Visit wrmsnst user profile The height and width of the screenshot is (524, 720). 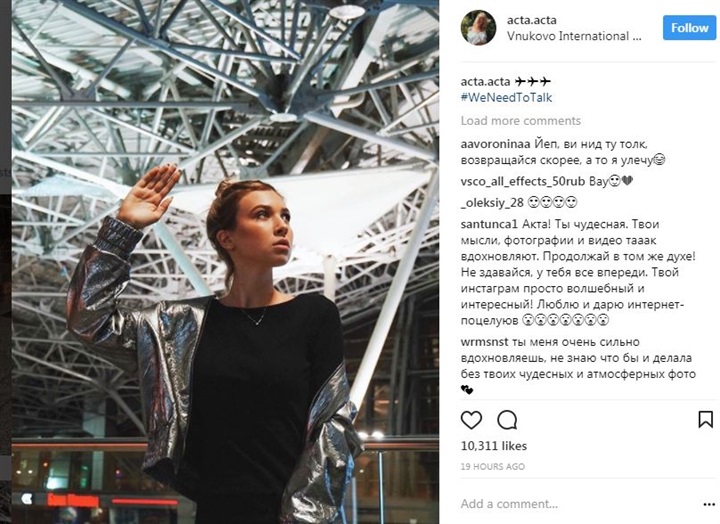[484, 342]
